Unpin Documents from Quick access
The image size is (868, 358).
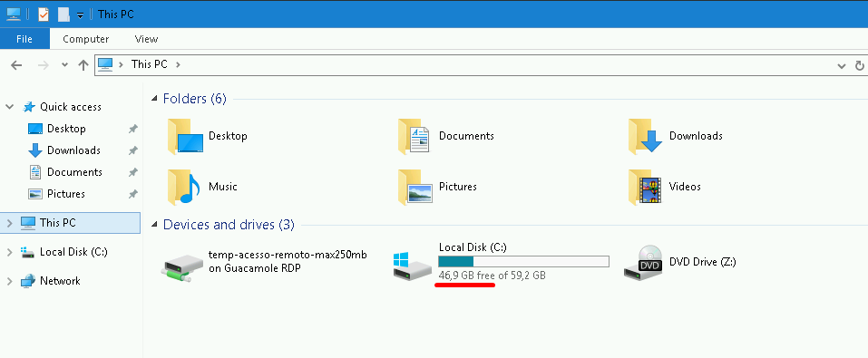[132, 172]
